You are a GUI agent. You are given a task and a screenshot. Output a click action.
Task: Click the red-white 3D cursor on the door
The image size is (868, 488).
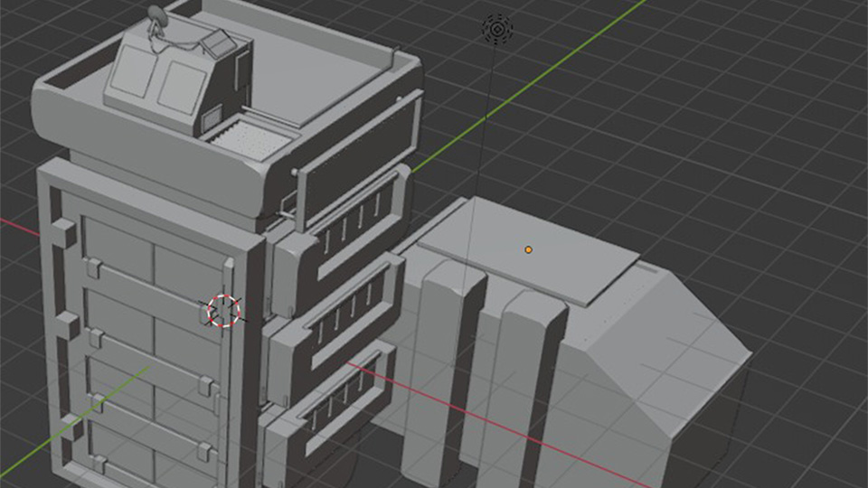(x=223, y=310)
